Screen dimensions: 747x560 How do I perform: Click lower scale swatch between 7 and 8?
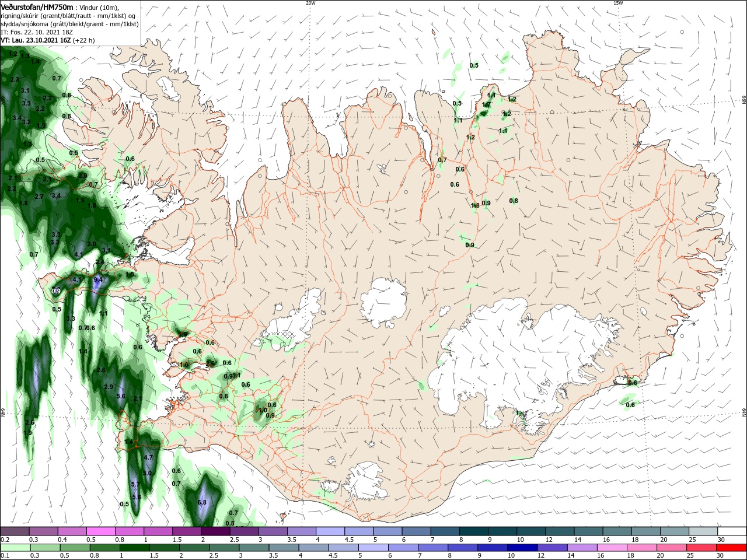434,548
